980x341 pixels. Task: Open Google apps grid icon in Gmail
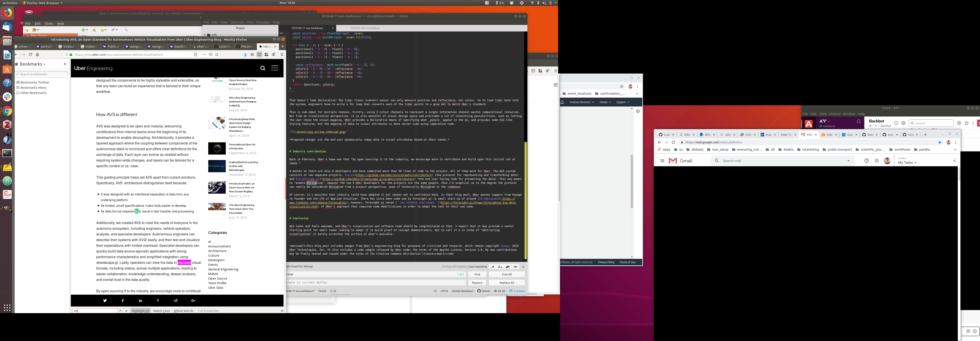pyautogui.click(x=877, y=161)
